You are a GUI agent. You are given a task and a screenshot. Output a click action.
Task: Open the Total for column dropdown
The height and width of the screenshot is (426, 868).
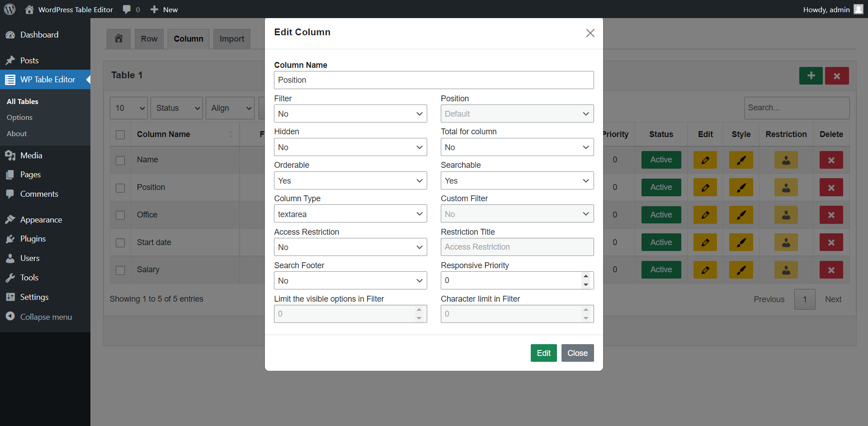tap(517, 147)
